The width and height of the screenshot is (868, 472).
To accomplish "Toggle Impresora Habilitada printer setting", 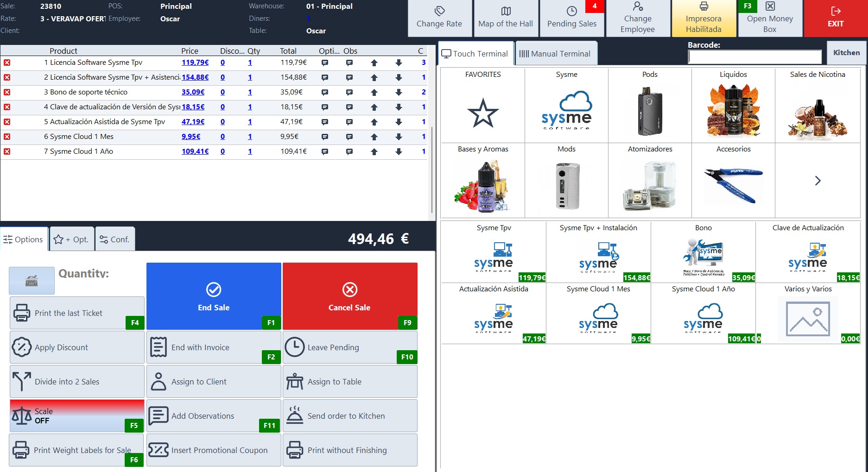I will (x=703, y=19).
